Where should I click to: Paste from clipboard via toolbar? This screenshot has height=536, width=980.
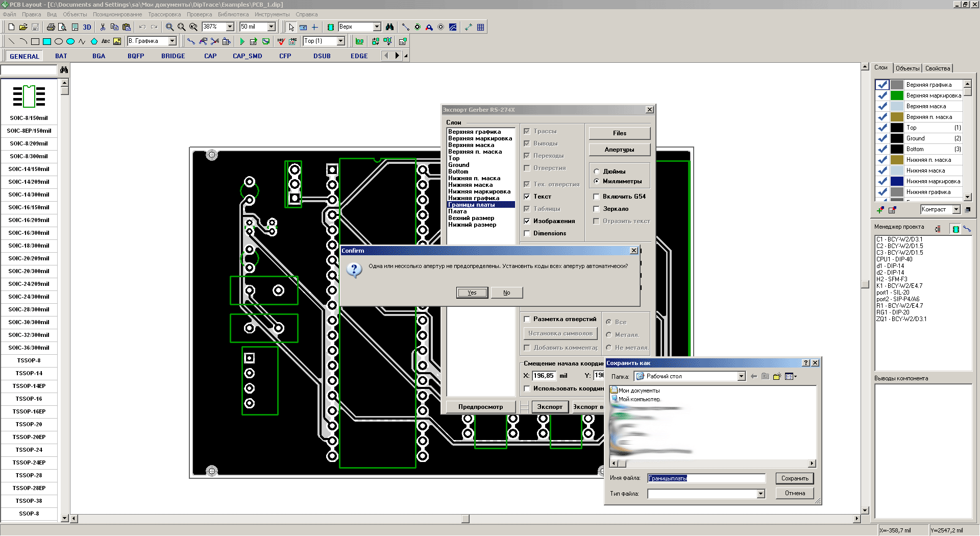(x=127, y=27)
